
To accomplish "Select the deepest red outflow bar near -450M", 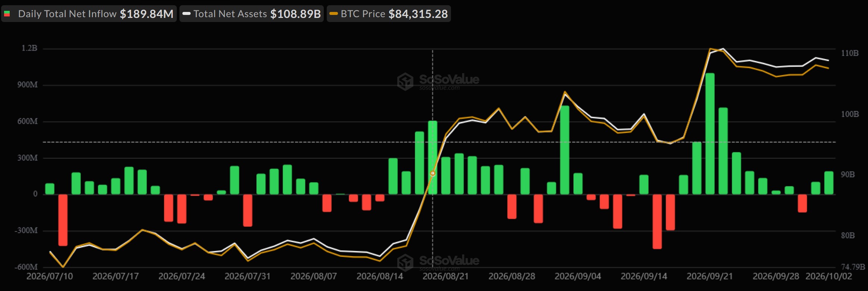I will tap(657, 222).
